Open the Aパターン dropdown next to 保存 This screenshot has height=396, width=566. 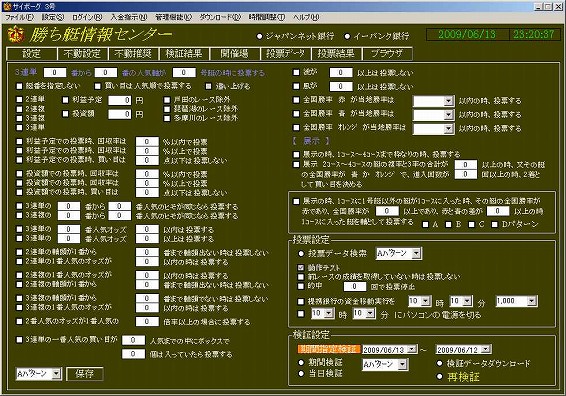click(56, 374)
